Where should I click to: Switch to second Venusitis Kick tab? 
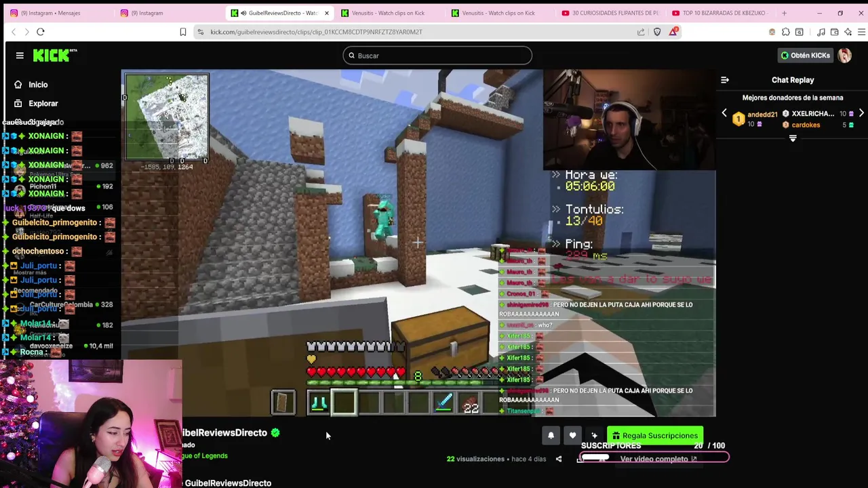[500, 13]
